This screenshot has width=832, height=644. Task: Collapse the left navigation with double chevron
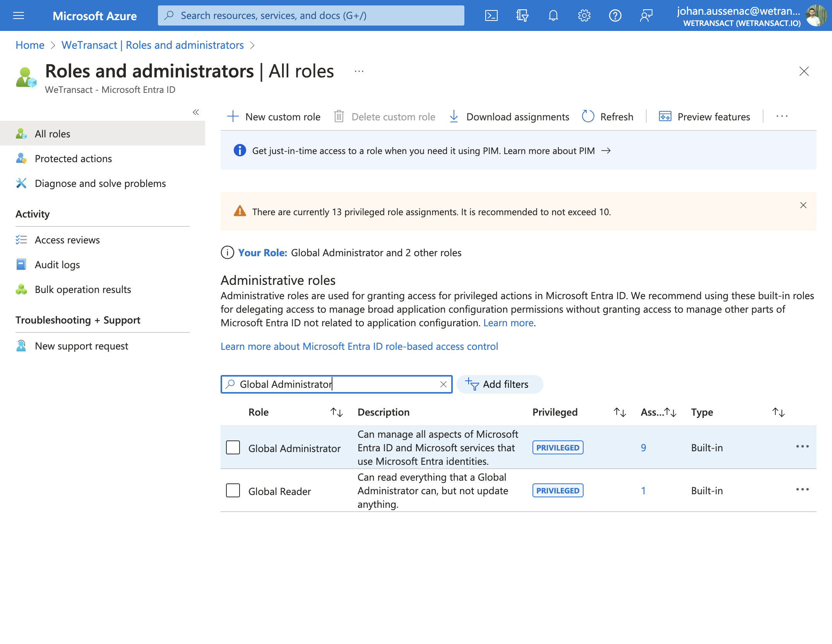[x=196, y=112]
